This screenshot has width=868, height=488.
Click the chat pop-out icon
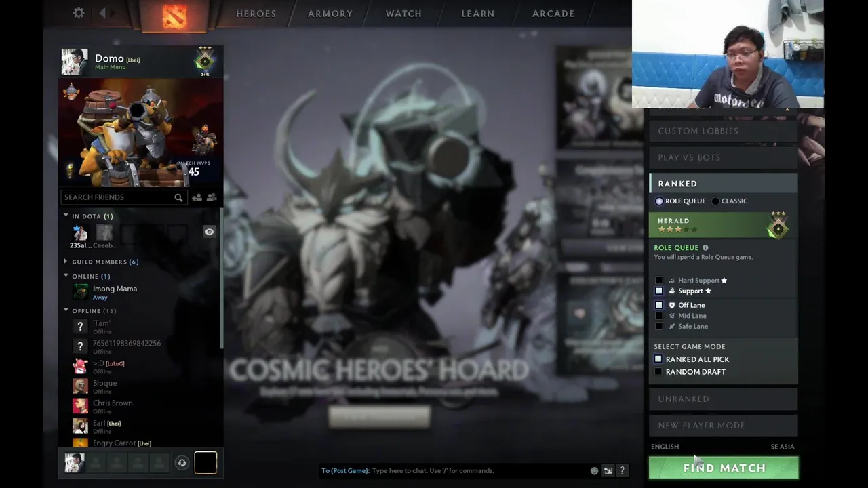tap(608, 470)
